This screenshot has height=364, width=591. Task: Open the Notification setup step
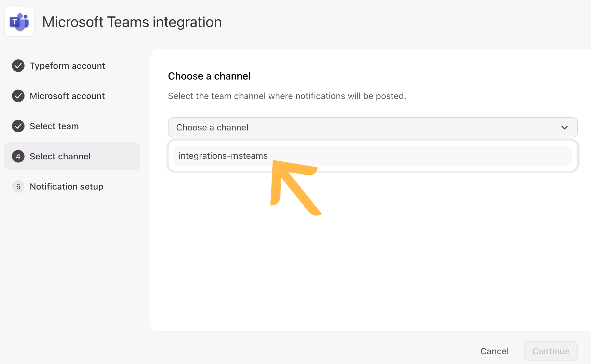click(x=66, y=186)
